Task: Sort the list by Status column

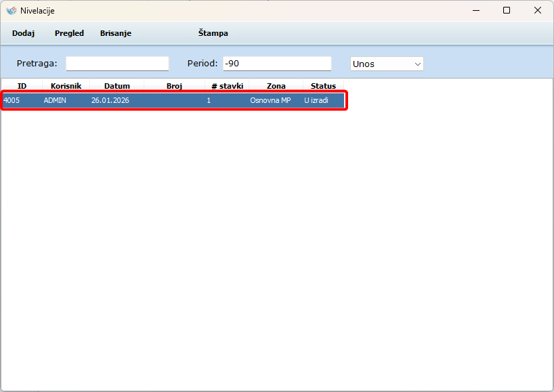Action: click(x=323, y=86)
